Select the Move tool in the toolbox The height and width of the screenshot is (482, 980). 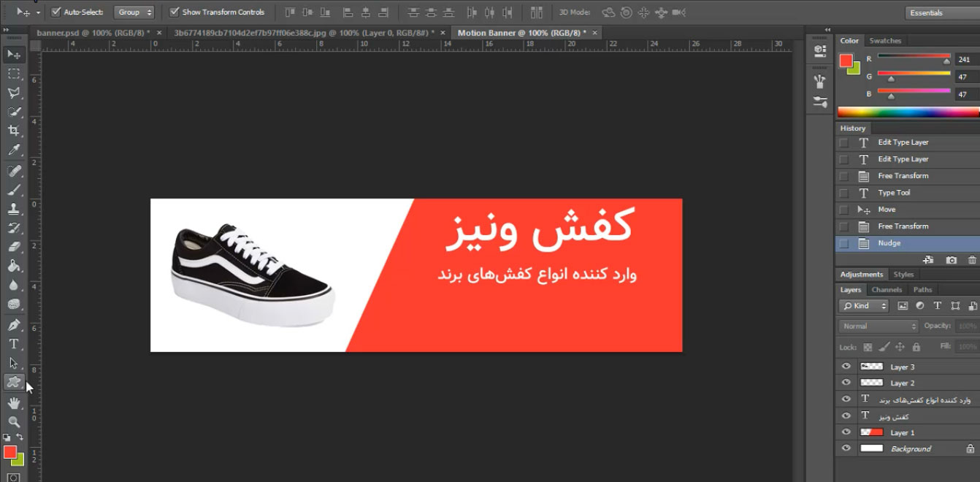pos(13,54)
